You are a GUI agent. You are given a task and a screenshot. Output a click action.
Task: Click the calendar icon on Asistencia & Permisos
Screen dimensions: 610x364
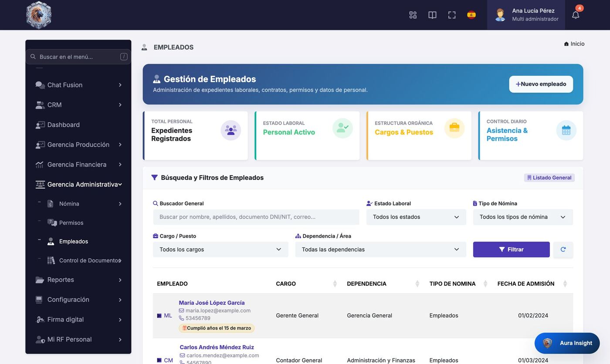[566, 130]
